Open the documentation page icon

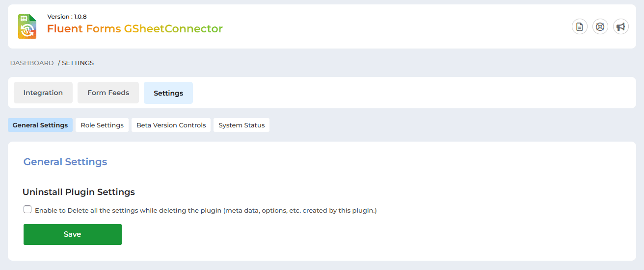[580, 27]
